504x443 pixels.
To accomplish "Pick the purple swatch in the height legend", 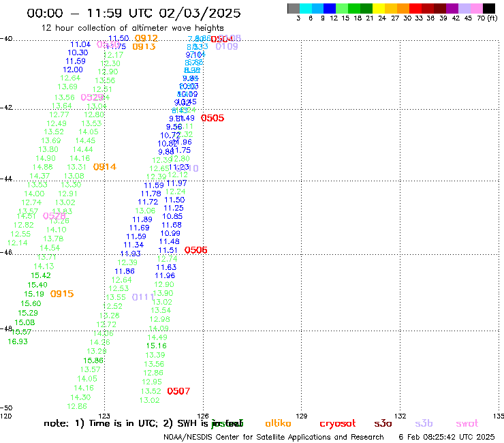I will point(452,8).
